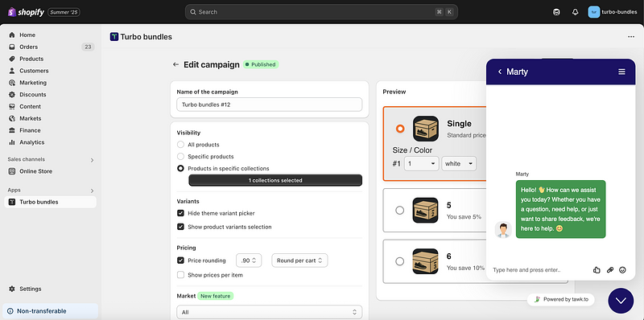
Task: Click the 6 bundle box image
Action: (x=426, y=261)
